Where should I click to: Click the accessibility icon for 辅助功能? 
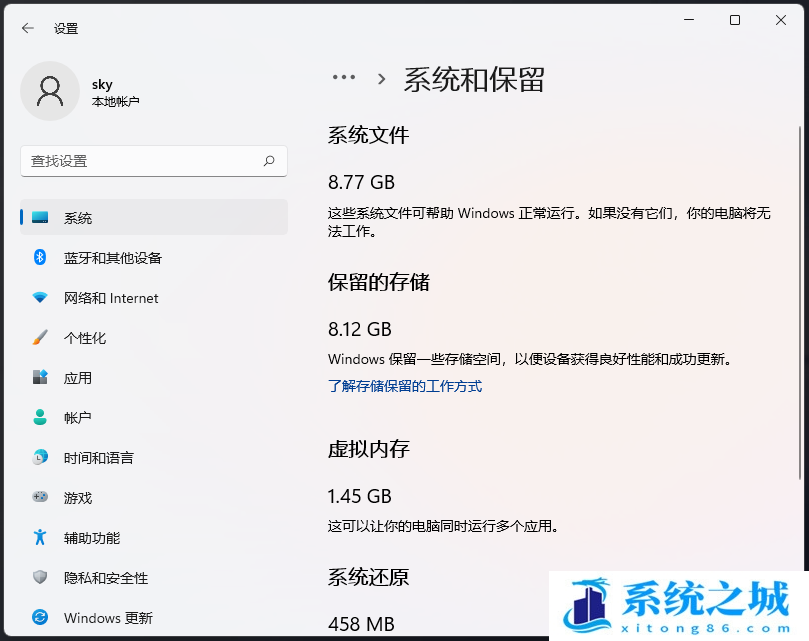tap(40, 538)
